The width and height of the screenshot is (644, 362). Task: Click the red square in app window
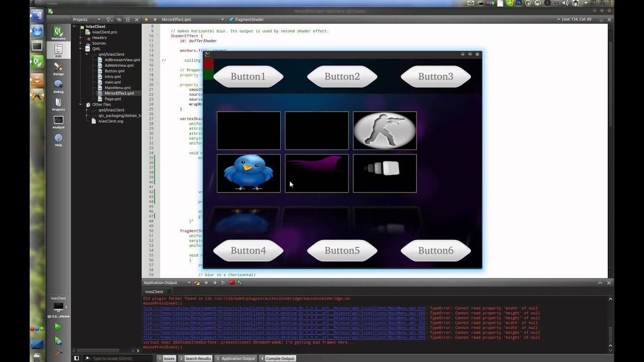208,64
